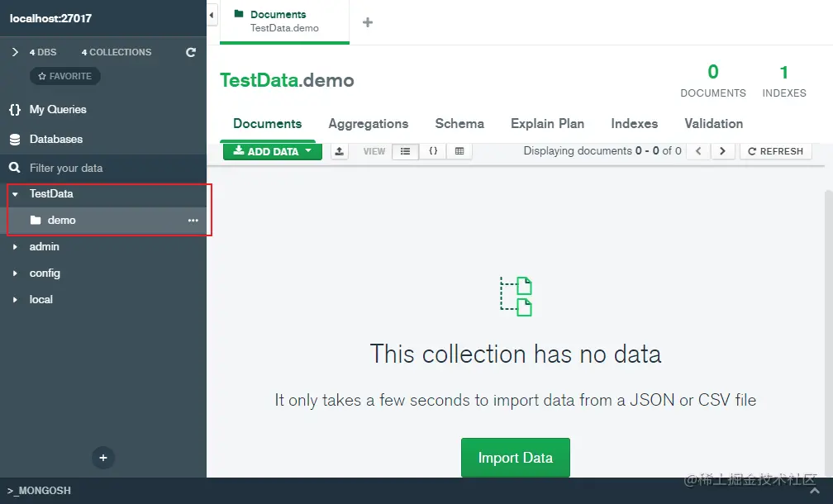The image size is (833, 504).
Task: Open demo collection options (three dots)
Action: click(x=193, y=221)
